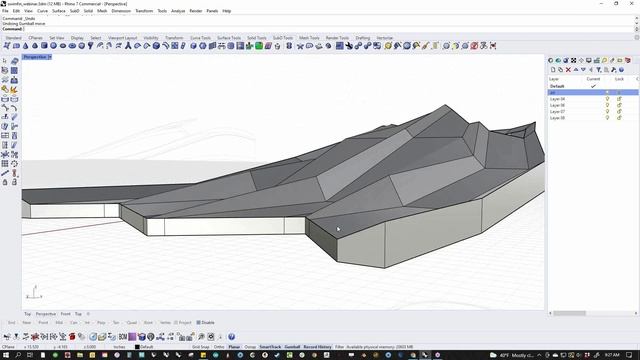
Task: Click the first panel tab icon above Layers
Action: (551, 60)
